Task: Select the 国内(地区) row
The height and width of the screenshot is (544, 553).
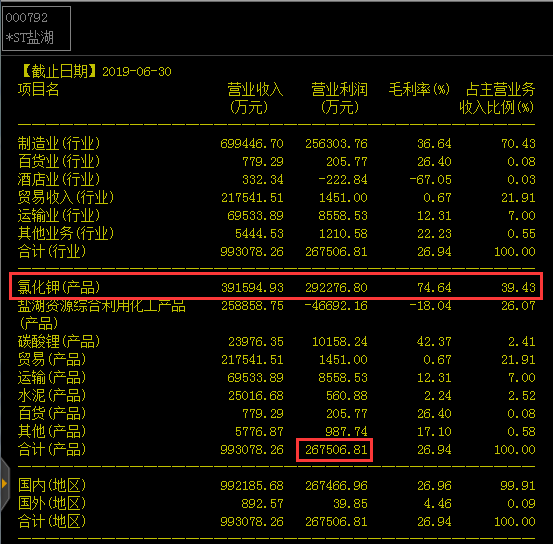Action: (276, 485)
